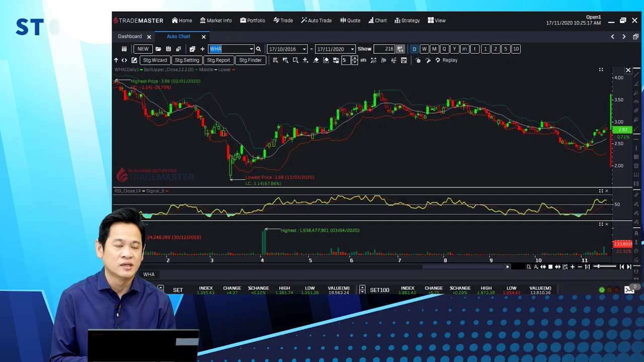Jump to last bar icon
Viewport: 644px width, 362px height.
[x=629, y=266]
